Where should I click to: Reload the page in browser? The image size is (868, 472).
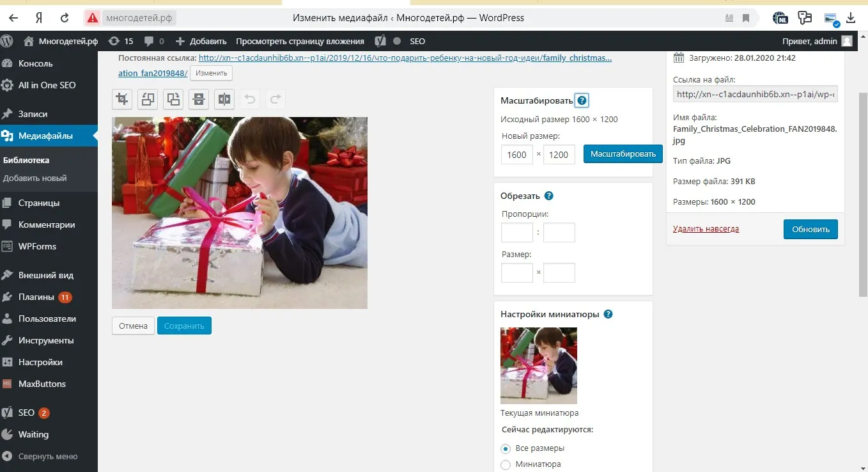point(64,18)
